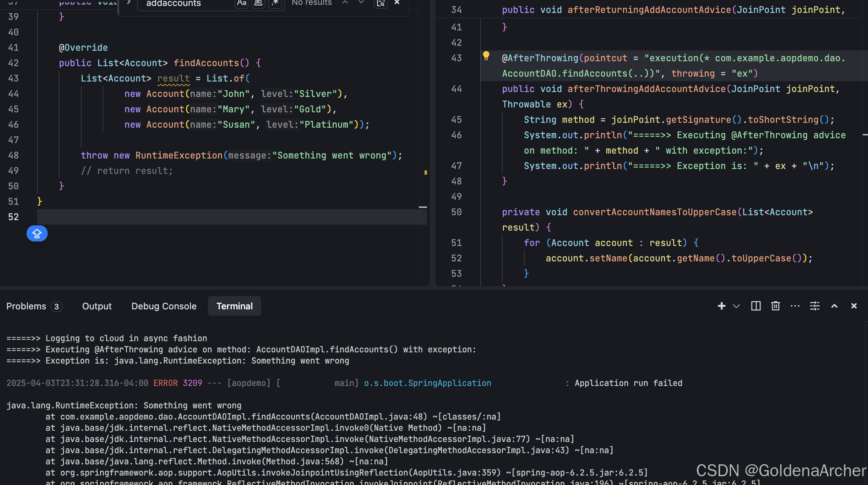Toggle Use Regular Expression in find widget
Viewport: 868px width, 485px height.
[275, 3]
